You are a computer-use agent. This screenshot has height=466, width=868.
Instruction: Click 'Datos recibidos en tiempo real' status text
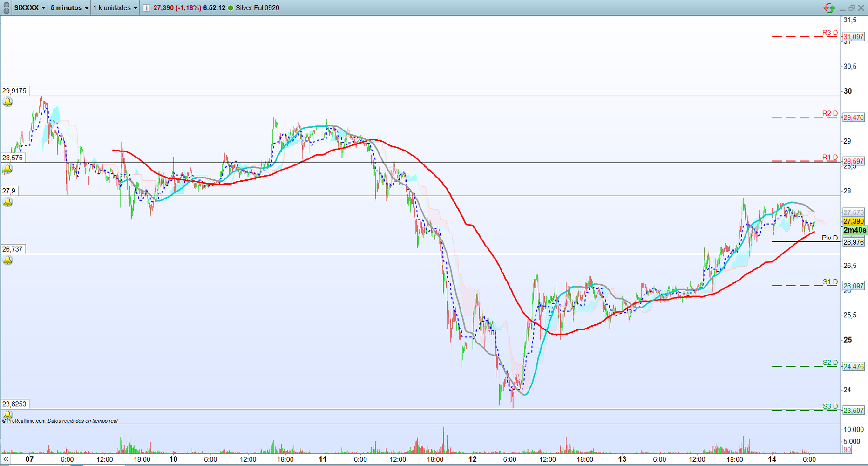coord(82,421)
